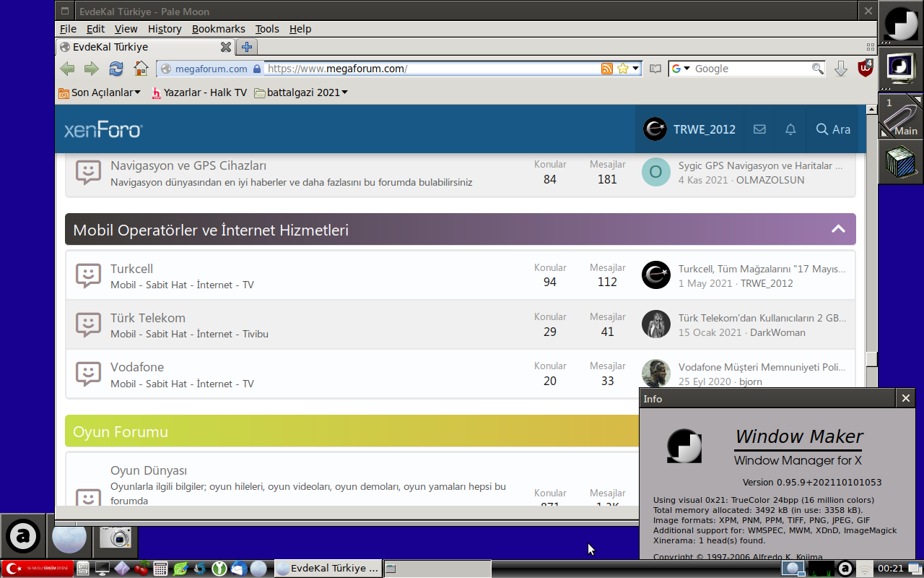Go back with the browser Back arrow
The image size is (924, 578).
coord(67,69)
